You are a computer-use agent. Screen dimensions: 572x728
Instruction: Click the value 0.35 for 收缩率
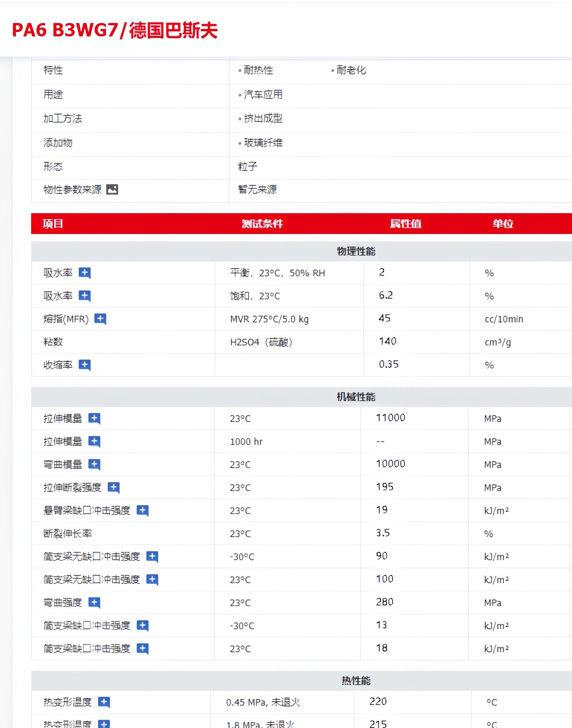coord(389,364)
